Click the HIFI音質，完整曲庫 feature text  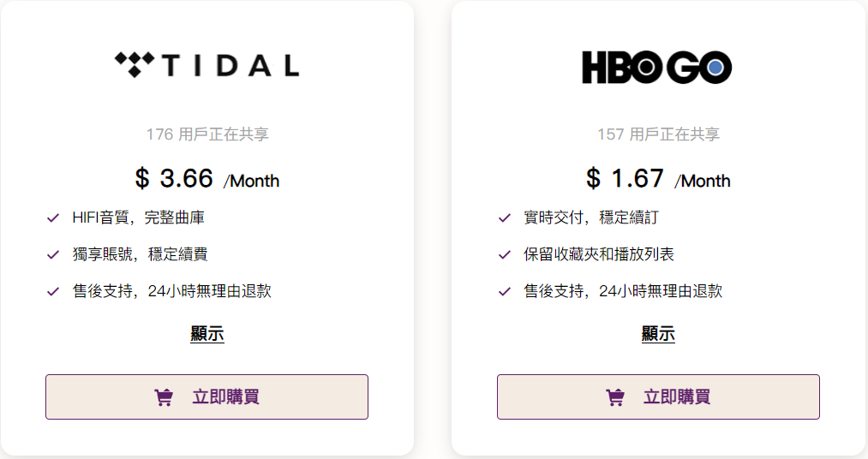click(x=139, y=218)
